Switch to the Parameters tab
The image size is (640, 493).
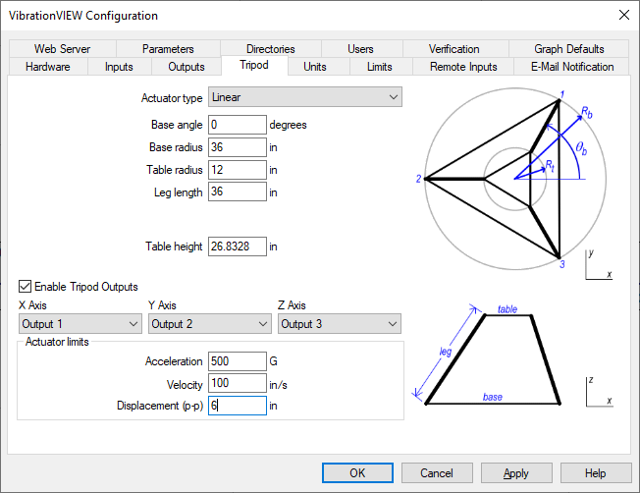tap(168, 49)
